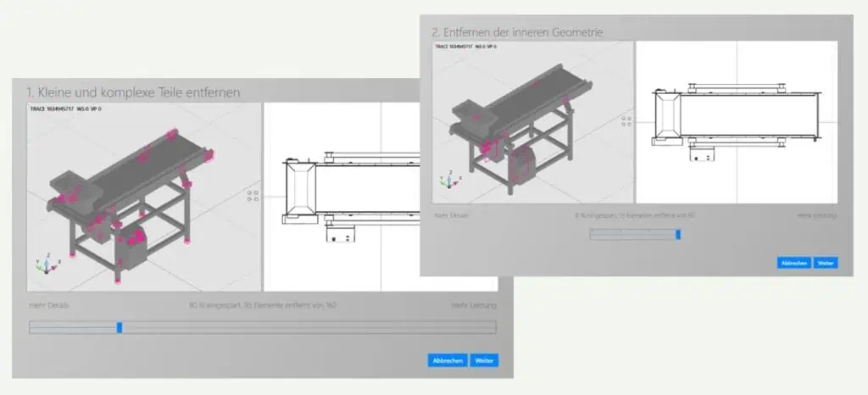
Task: Click the 'mehr Leistung' label in the step 1 dialog
Action: (474, 305)
